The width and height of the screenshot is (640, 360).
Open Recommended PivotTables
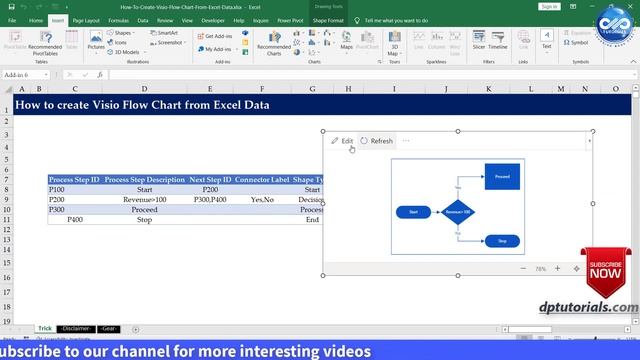[x=45, y=43]
